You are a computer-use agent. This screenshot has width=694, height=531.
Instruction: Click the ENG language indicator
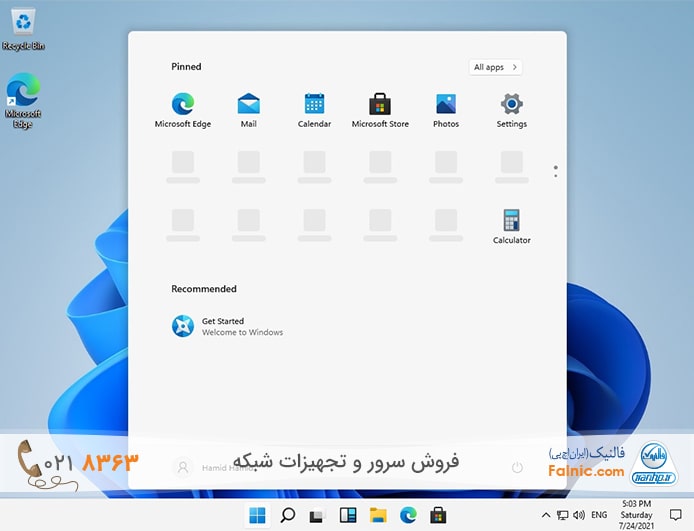pyautogui.click(x=599, y=515)
